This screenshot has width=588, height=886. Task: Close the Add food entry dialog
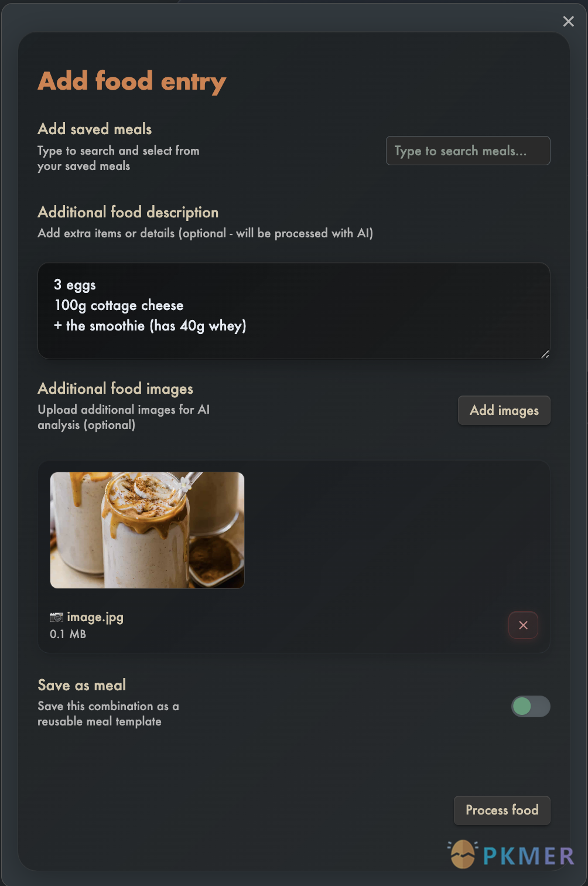click(x=568, y=21)
